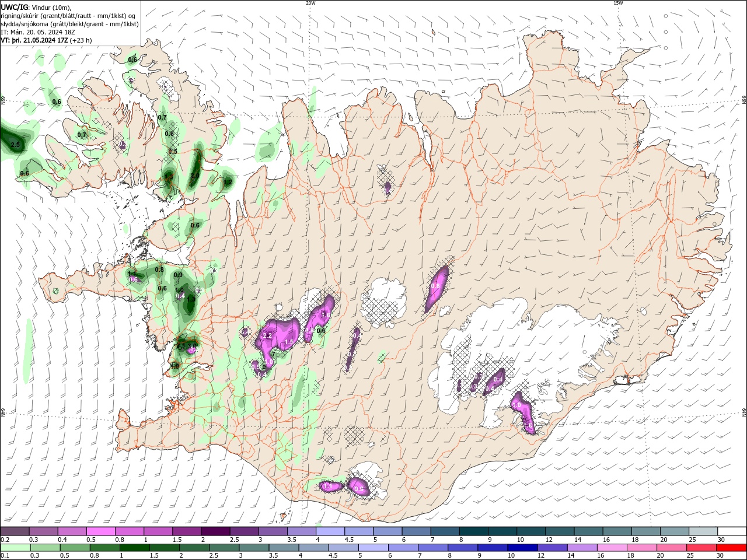
Task: Click the white 1.1 value near the south coast
Action: [x=327, y=486]
